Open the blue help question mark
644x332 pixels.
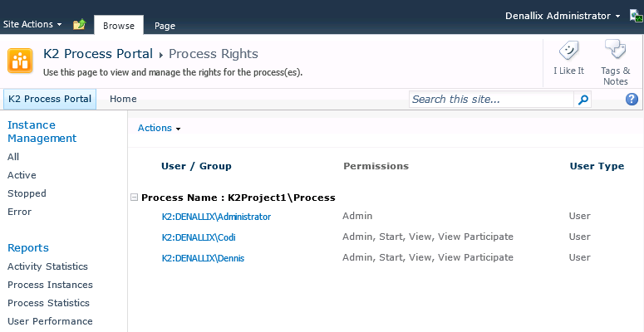[632, 99]
